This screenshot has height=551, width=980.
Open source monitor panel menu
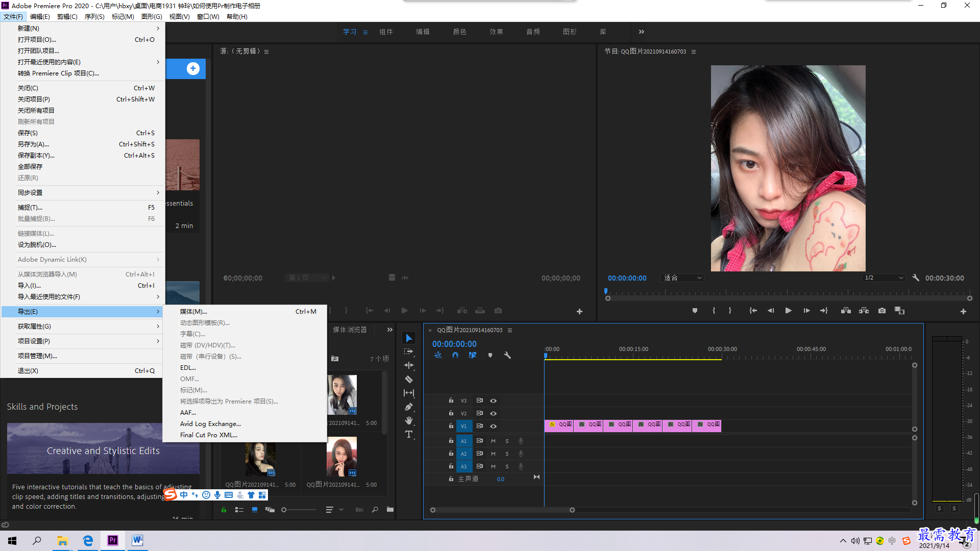(266, 52)
